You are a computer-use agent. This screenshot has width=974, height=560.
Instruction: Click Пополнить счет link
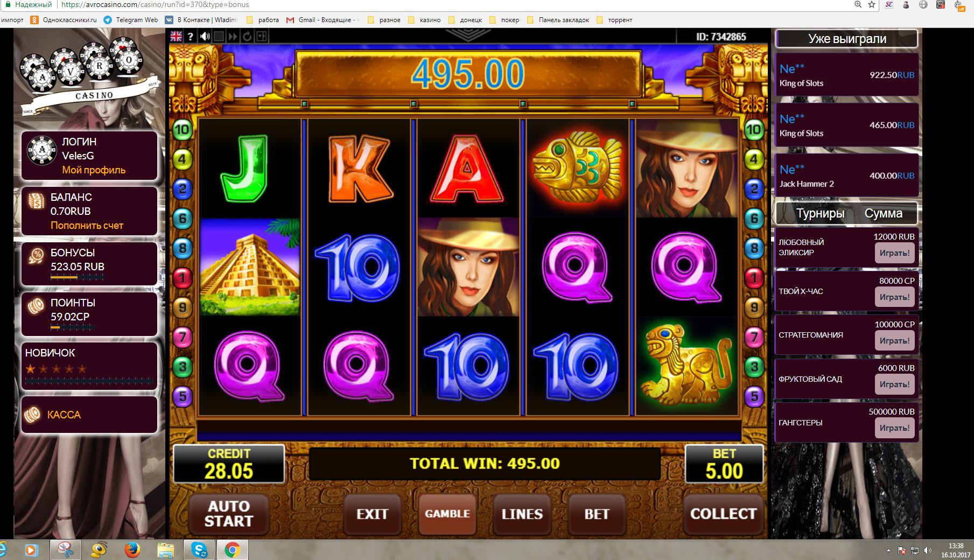click(x=87, y=226)
